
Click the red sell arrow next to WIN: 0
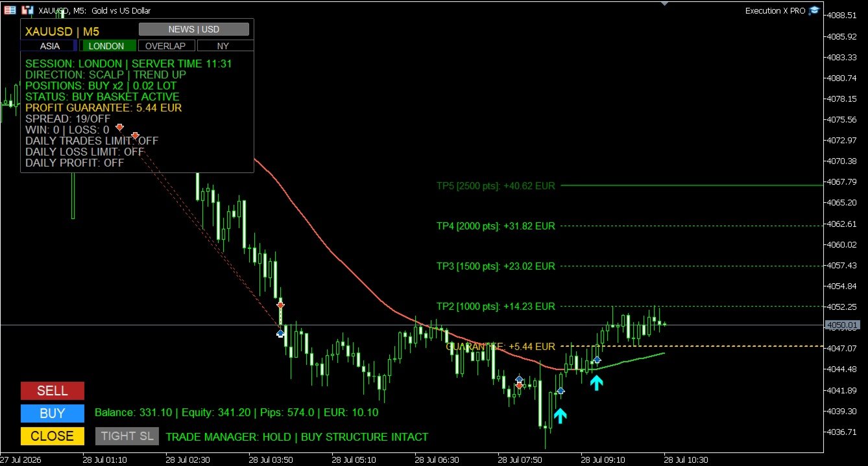[x=119, y=128]
